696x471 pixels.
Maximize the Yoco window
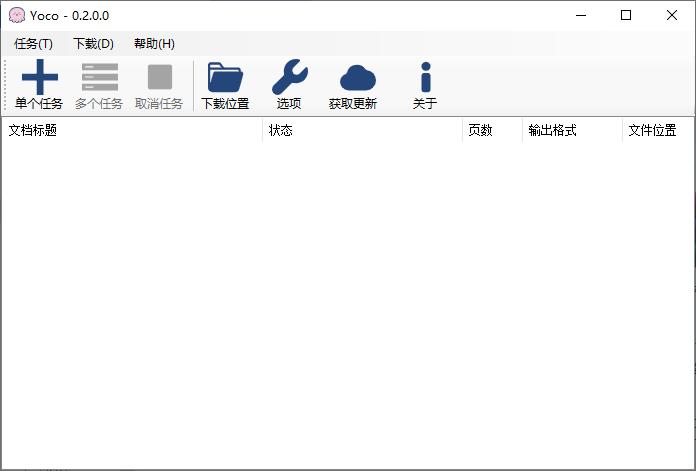click(x=626, y=15)
